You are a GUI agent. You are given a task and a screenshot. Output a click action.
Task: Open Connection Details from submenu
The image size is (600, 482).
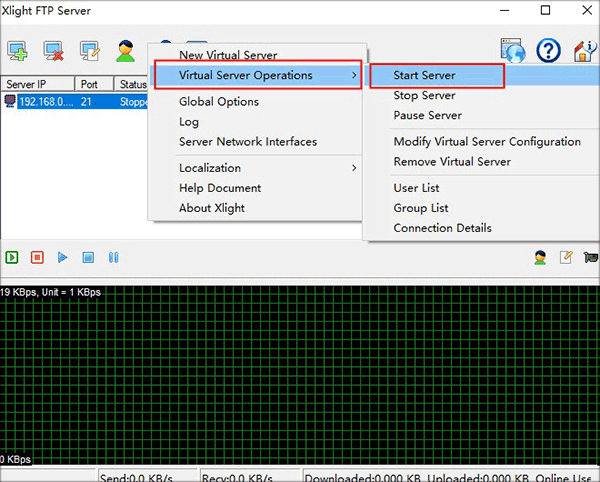[x=442, y=228]
